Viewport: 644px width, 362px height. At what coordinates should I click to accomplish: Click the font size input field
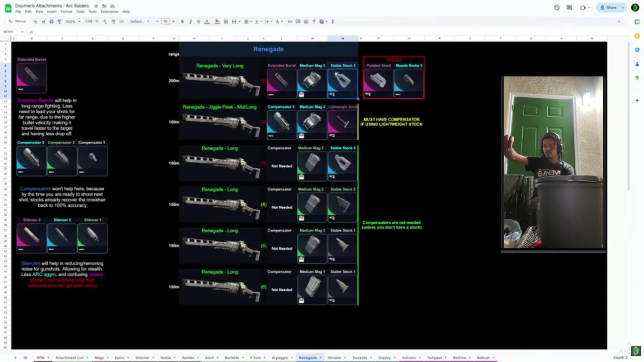(165, 22)
